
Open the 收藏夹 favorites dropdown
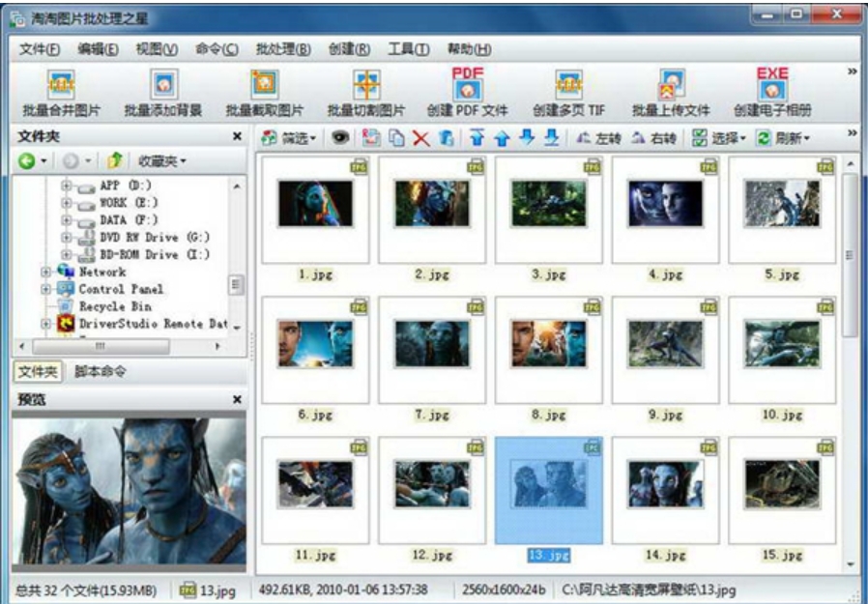coord(161,161)
